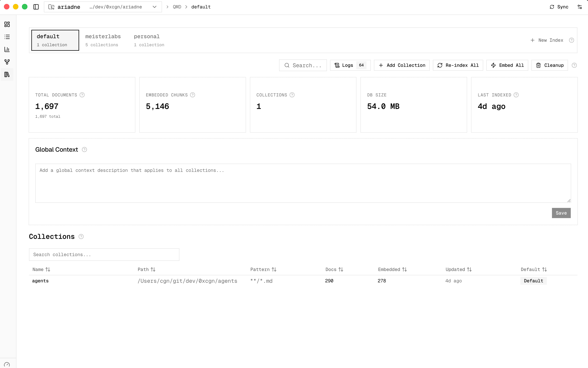The image size is (588, 368).
Task: Click the search collections input field
Action: (x=104, y=254)
